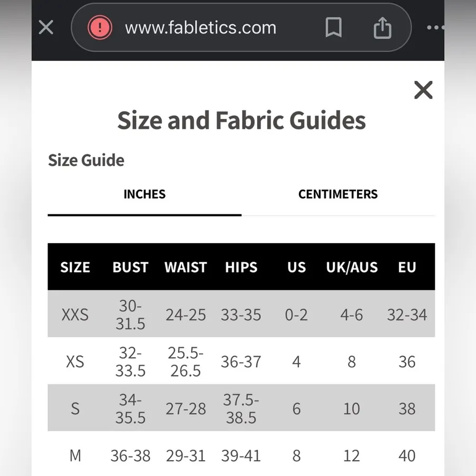Screen dimensions: 476x476
Task: Select the M size row label
Action: 75,456
